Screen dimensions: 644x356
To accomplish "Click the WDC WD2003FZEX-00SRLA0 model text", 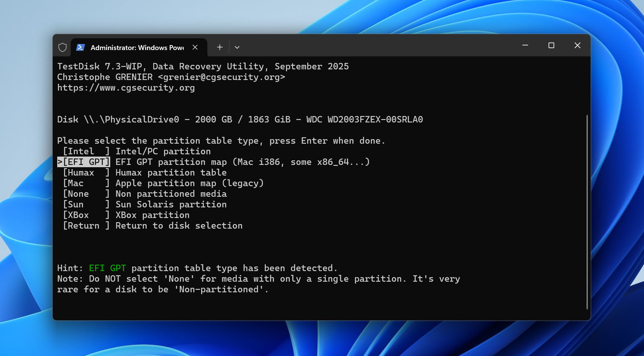I will point(365,119).
